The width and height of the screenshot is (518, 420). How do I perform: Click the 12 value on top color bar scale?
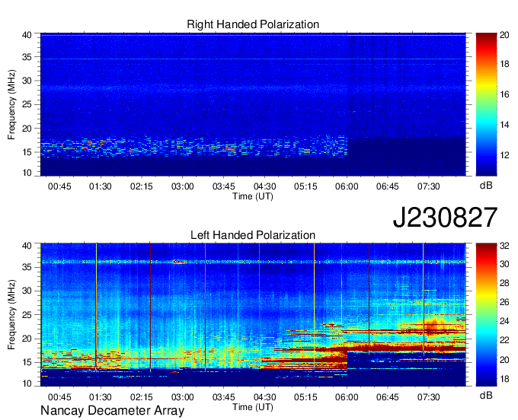pyautogui.click(x=504, y=155)
